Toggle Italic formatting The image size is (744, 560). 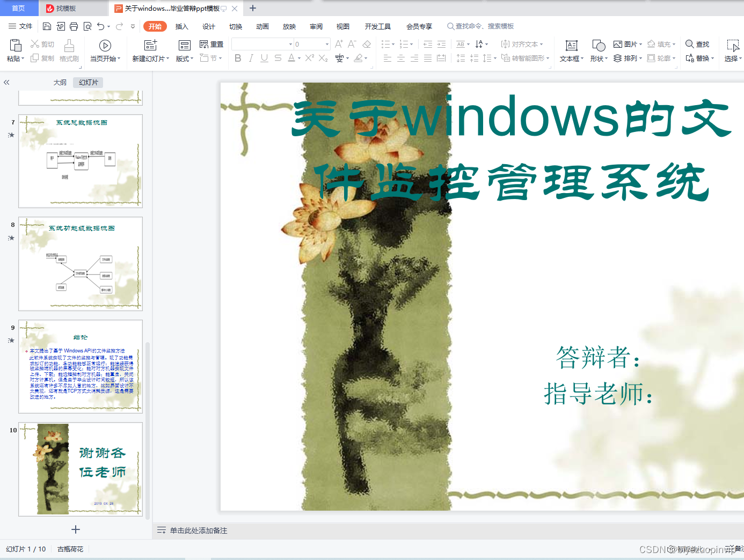[x=251, y=58]
